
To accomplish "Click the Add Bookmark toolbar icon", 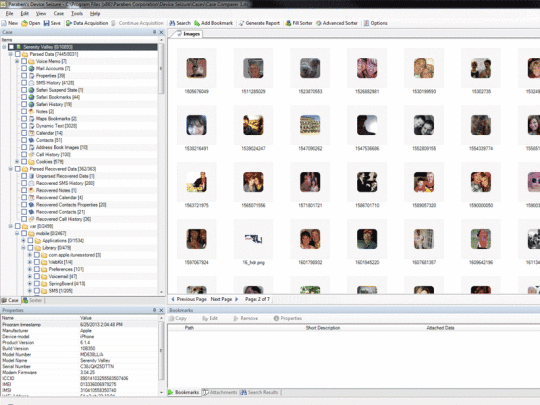I will [x=197, y=23].
